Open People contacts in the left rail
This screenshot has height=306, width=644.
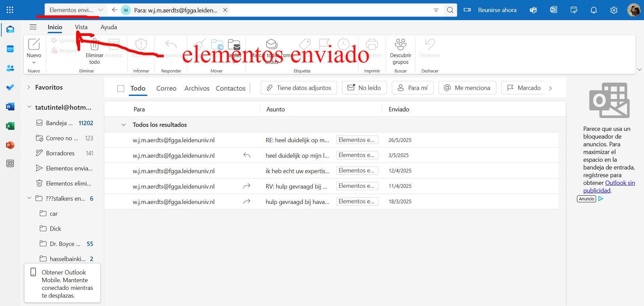10,68
